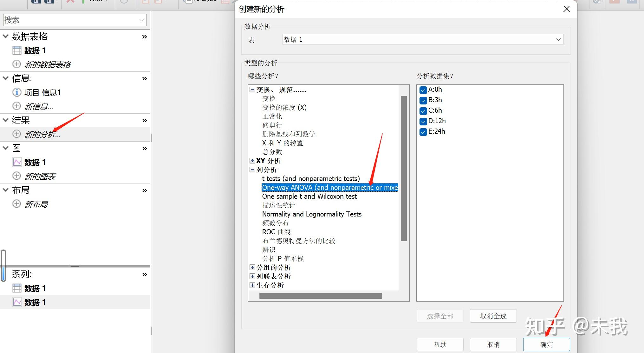Expand the XY 分析 tree node
Screen dimensions: 644x353
[x=252, y=161]
